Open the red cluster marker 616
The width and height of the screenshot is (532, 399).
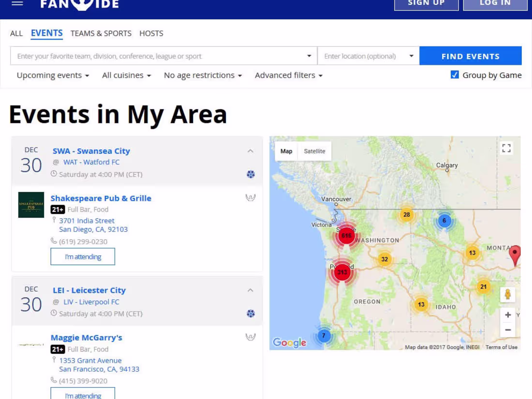point(346,236)
